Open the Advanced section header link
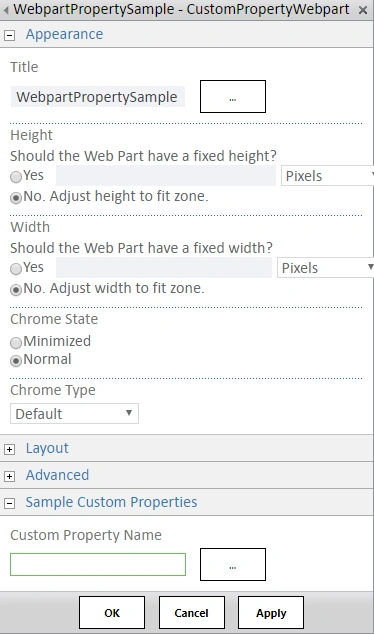374x634 pixels. point(57,475)
